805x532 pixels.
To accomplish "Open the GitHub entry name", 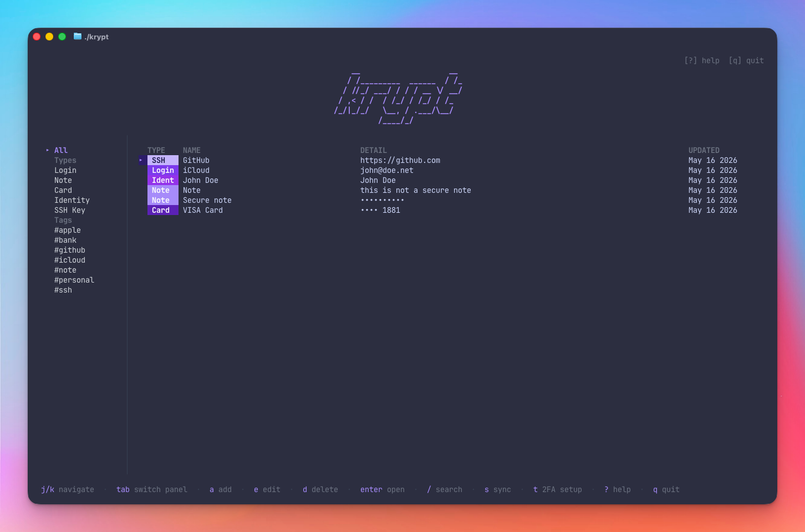I will 196,160.
